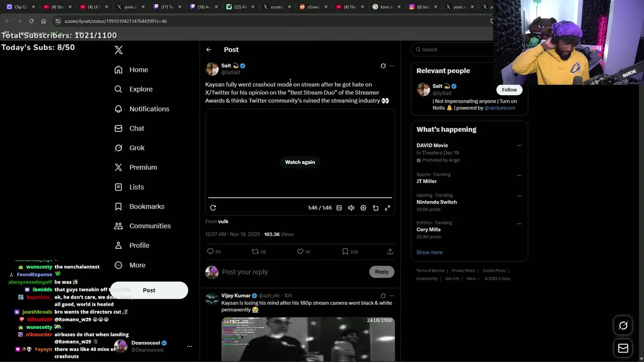
Task: Expand the video to fullscreen
Action: click(x=387, y=208)
